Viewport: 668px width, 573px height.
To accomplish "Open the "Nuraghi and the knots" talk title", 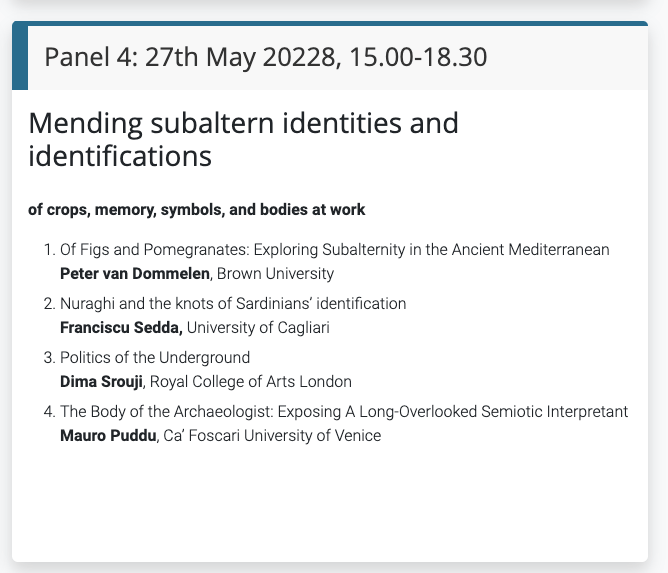I will coord(233,303).
